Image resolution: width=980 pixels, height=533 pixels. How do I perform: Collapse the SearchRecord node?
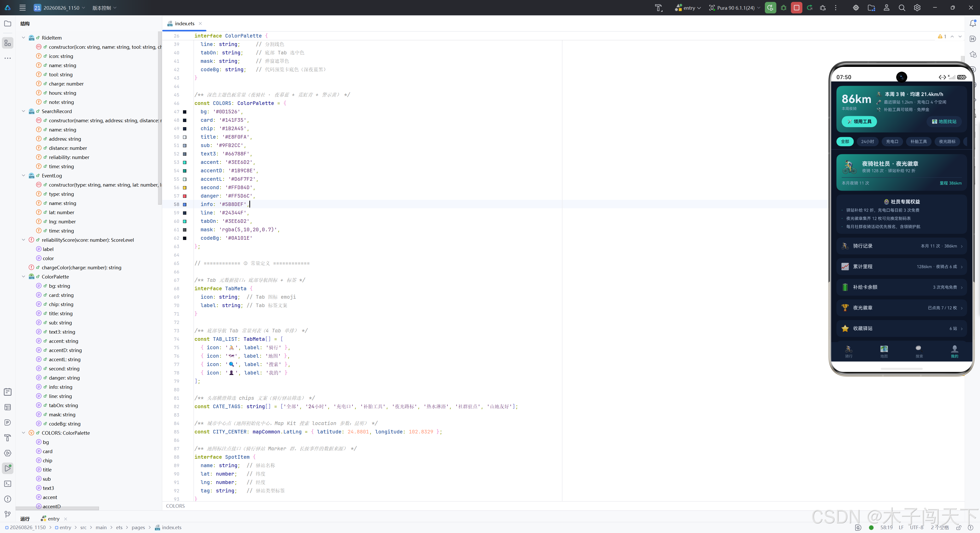pos(23,111)
